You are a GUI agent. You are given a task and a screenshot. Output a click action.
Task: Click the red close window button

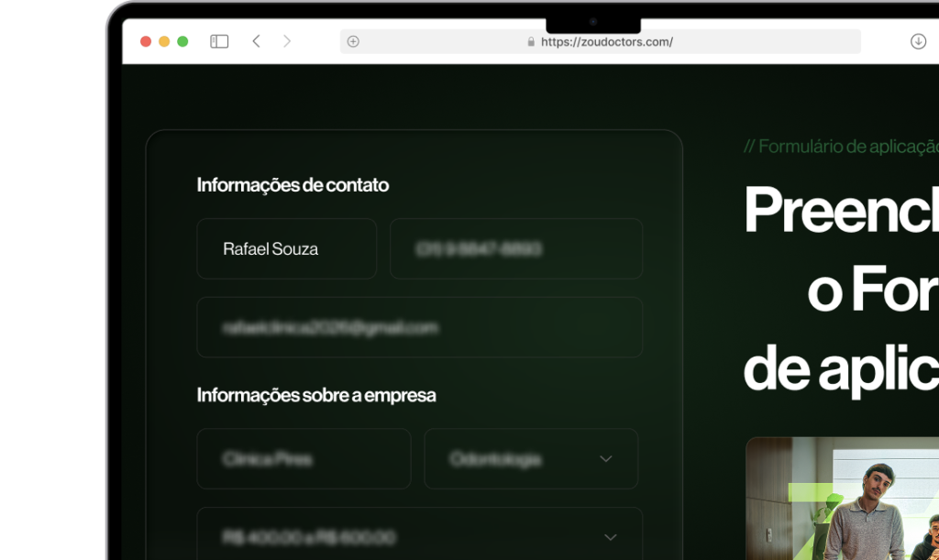tap(146, 41)
